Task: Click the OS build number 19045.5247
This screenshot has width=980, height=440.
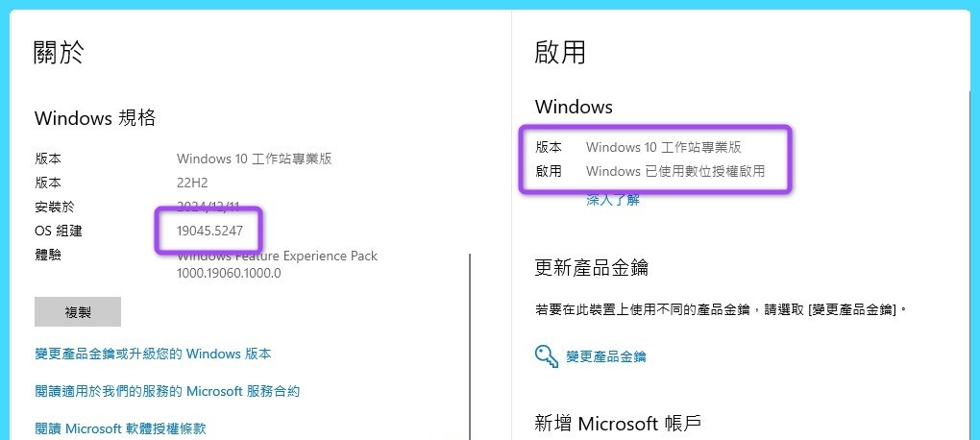Action: [x=210, y=231]
